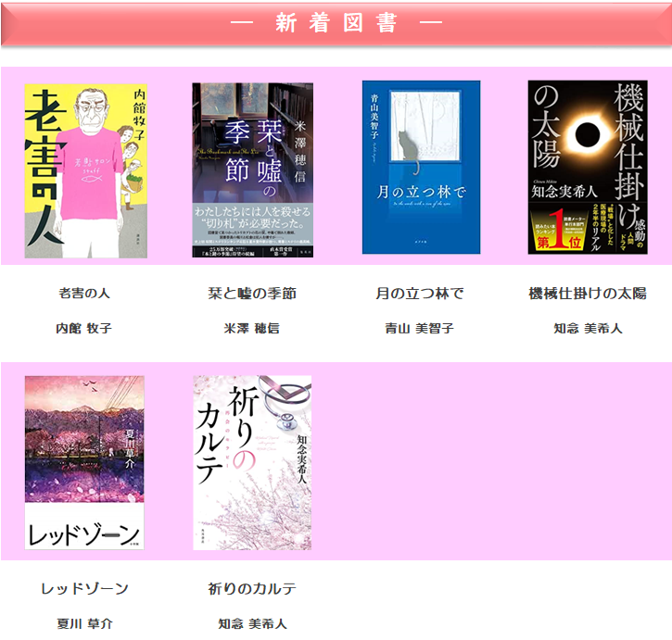Click the title text 機械仕掛けの太陽

click(x=588, y=294)
